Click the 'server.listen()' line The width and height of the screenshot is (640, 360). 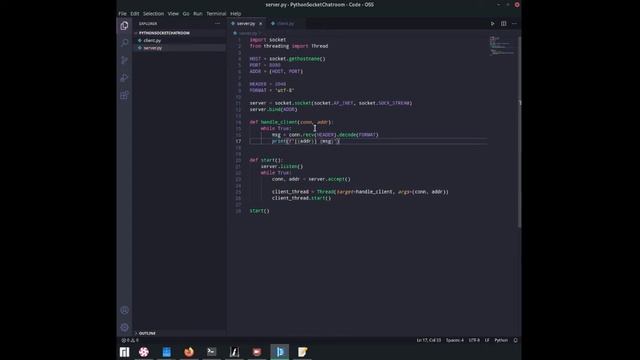[282, 167]
